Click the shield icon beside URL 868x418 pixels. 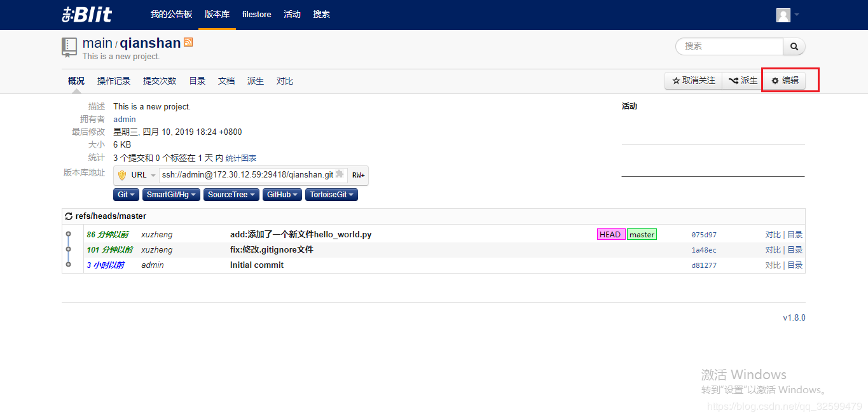pyautogui.click(x=122, y=175)
